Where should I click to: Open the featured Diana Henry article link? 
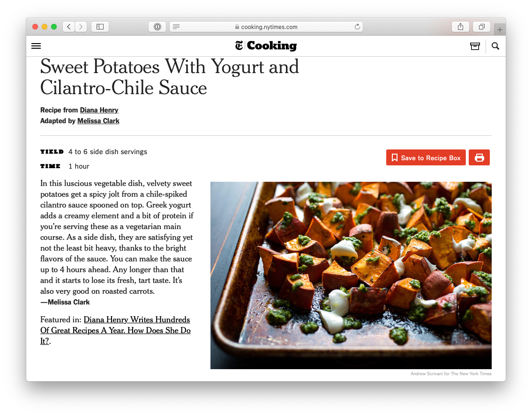tap(115, 330)
